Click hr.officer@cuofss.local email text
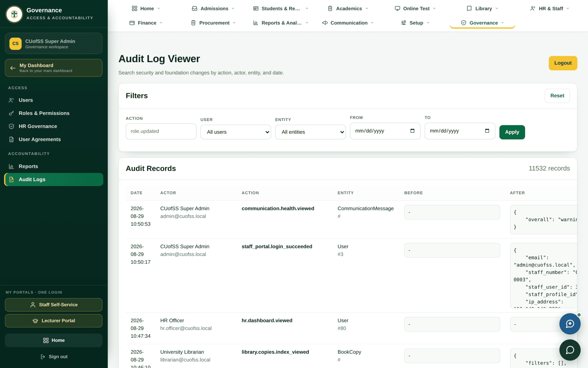Screen dimensions: 588x368 pyautogui.click(x=186, y=328)
